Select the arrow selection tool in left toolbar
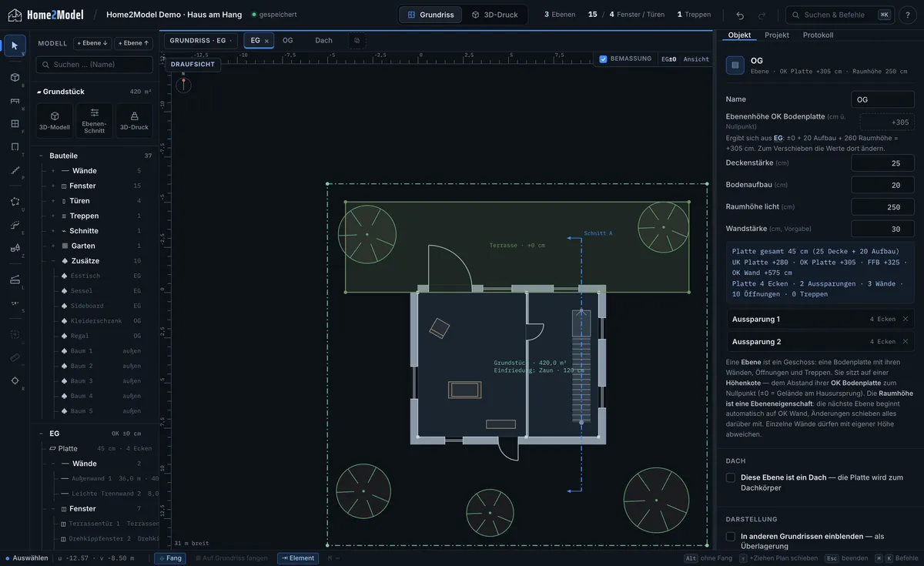The height and width of the screenshot is (566, 924). pyautogui.click(x=15, y=45)
